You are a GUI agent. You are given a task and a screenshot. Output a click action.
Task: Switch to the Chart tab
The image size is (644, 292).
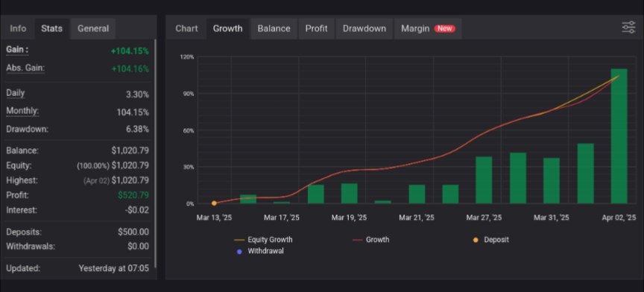click(186, 28)
